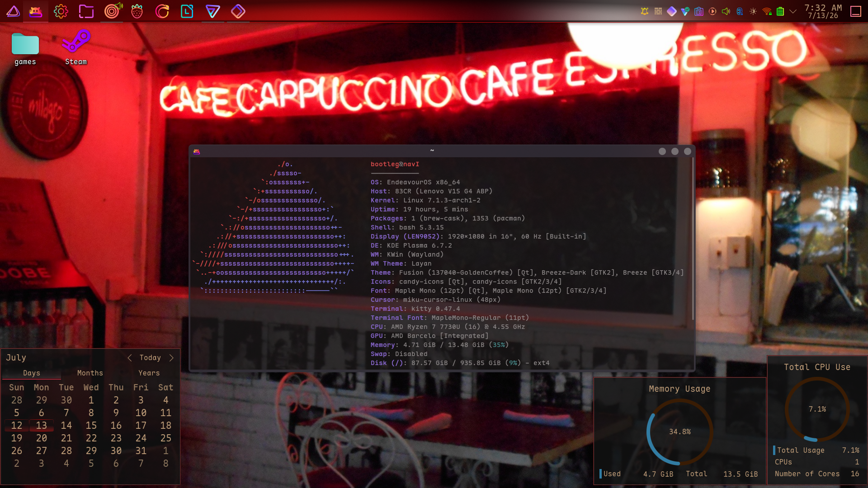Click the 'Shell: bash 5.3.15' terminal line

coord(407,228)
